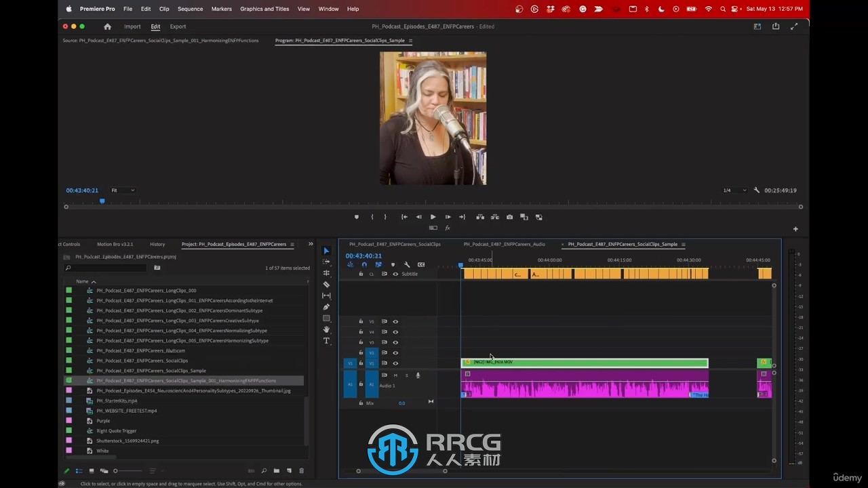Switch to the Import workspace

click(132, 26)
